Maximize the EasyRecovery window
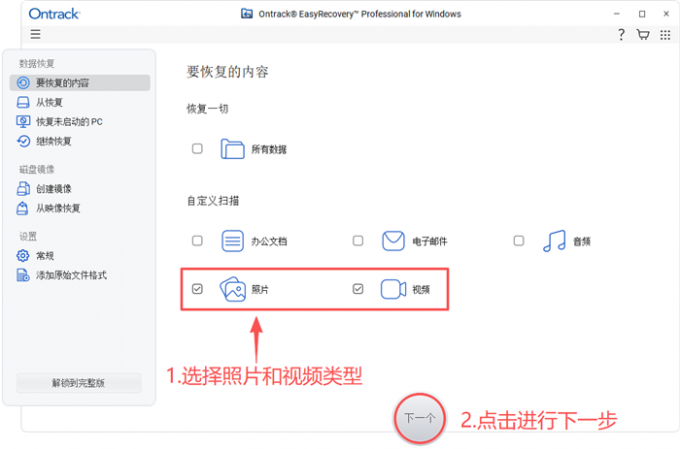The width and height of the screenshot is (680, 449). [x=642, y=14]
